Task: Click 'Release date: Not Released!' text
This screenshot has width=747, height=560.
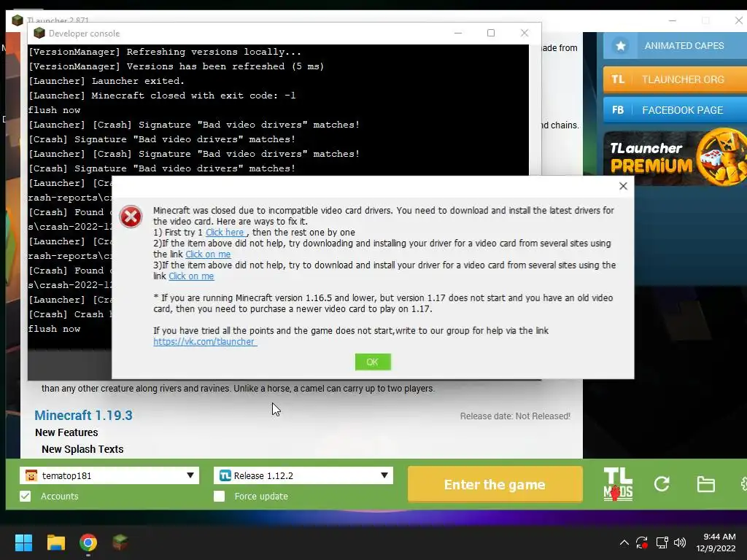Action: coord(515,416)
